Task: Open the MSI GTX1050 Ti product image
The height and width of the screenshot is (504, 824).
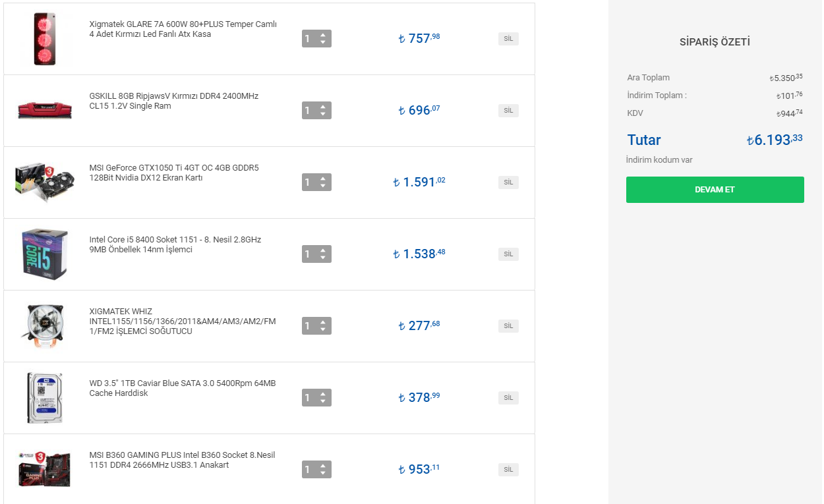Action: (x=44, y=182)
